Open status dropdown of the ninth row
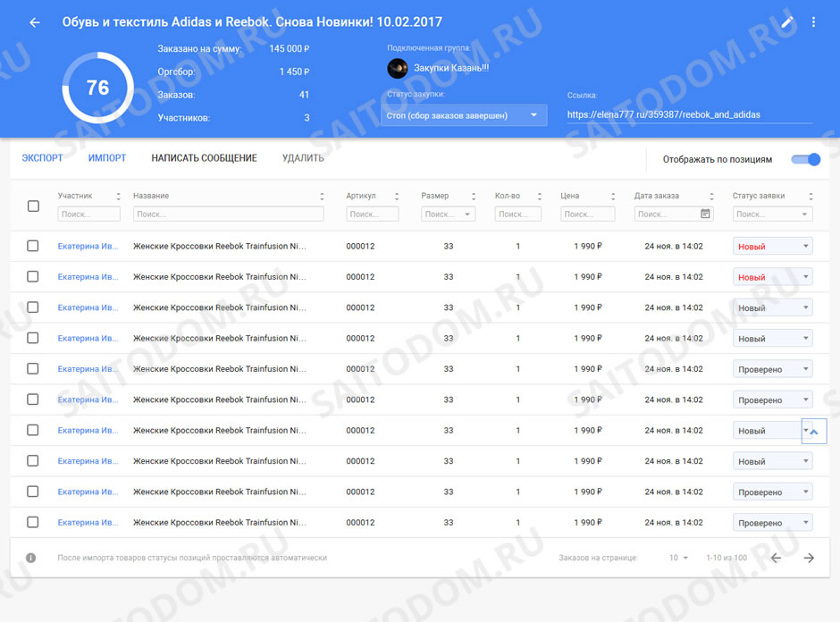Image resolution: width=840 pixels, height=622 pixels. [x=772, y=492]
